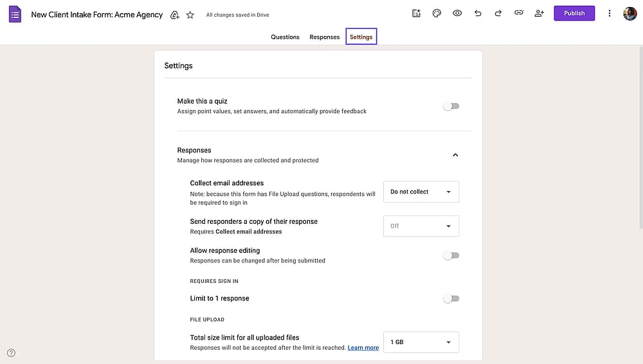Image resolution: width=643 pixels, height=364 pixels.
Task: Click the Settings panel heading
Action: (178, 66)
